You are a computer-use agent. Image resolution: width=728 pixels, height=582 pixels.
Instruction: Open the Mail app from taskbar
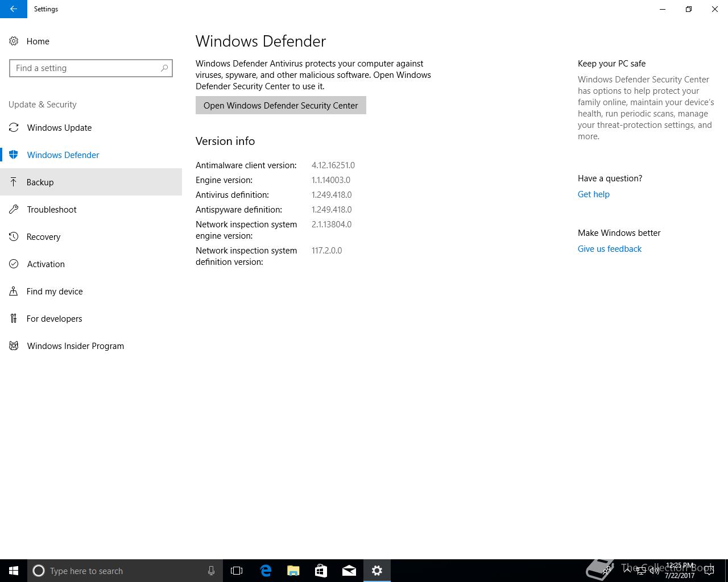pyautogui.click(x=349, y=571)
